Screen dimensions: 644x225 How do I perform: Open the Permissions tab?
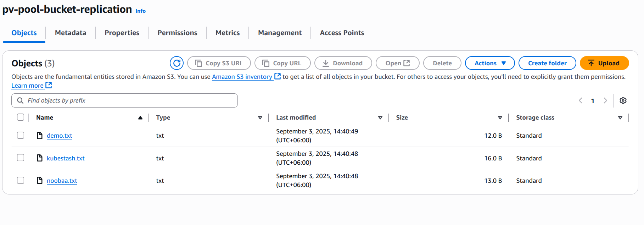pos(177,33)
